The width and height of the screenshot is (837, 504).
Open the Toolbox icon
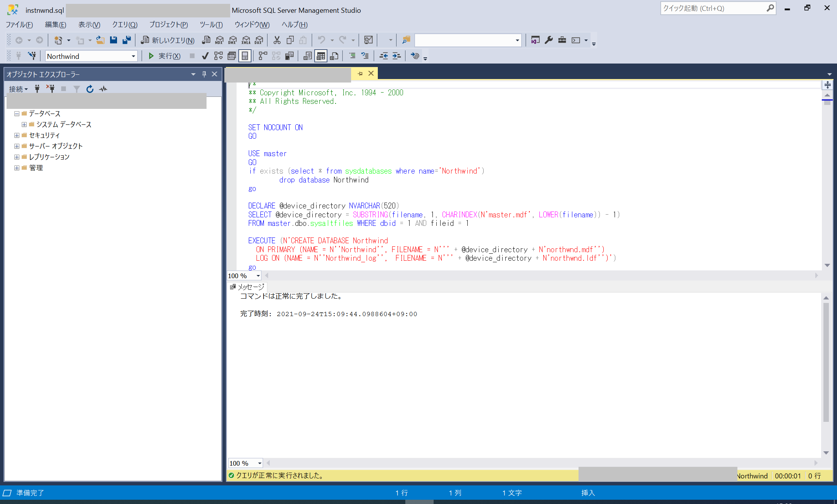(562, 40)
